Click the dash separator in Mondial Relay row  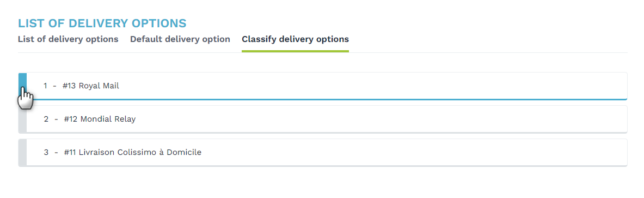[56, 120]
